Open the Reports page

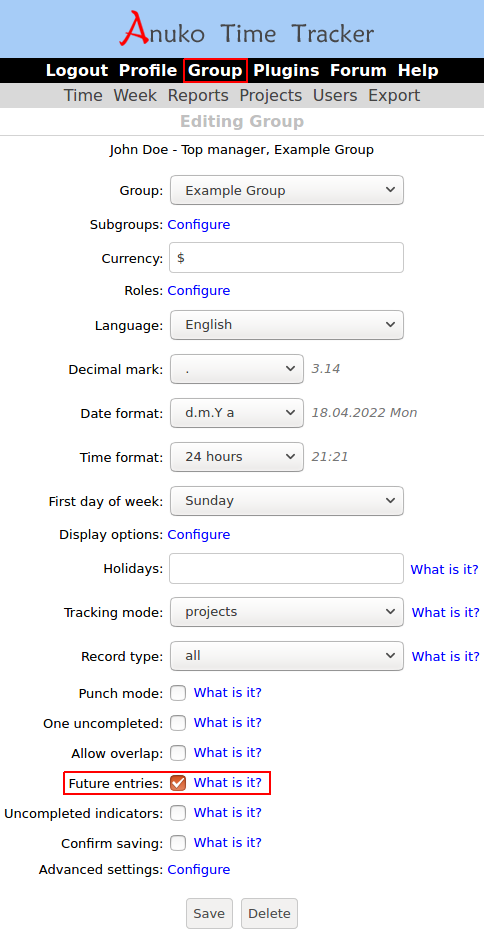point(198,96)
